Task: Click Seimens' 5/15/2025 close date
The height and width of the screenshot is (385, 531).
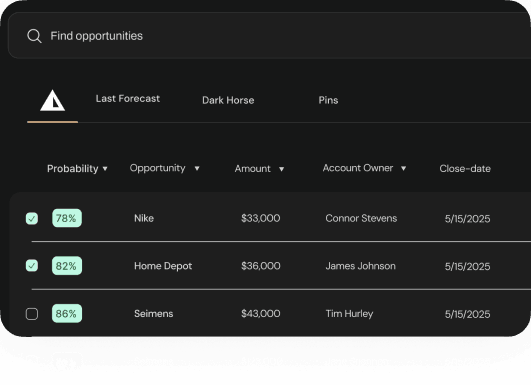Action: click(467, 314)
